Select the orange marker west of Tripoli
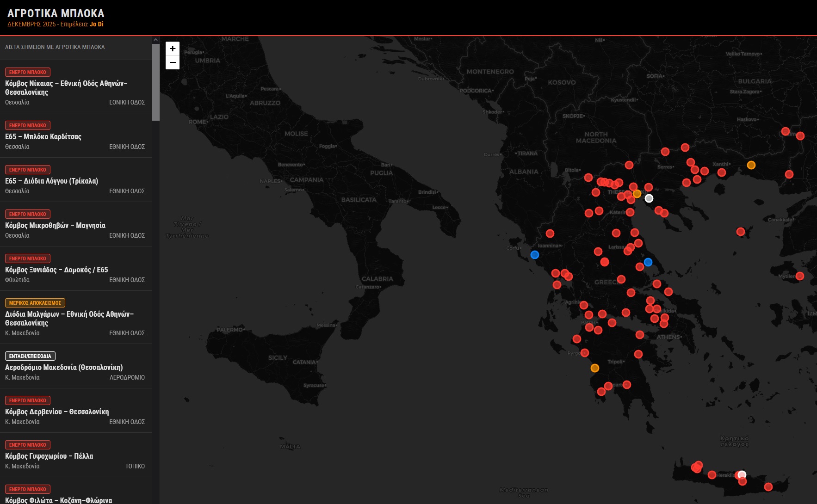This screenshot has width=817, height=504. [x=595, y=368]
